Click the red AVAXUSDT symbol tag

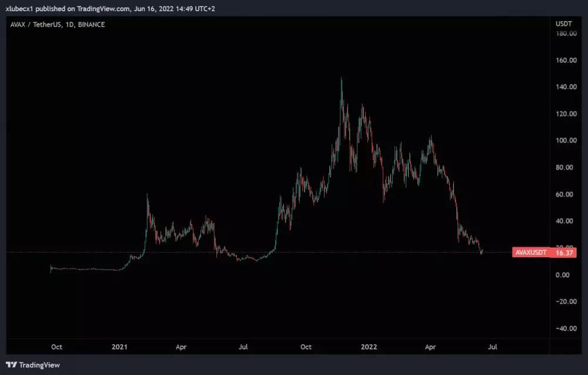tap(531, 253)
